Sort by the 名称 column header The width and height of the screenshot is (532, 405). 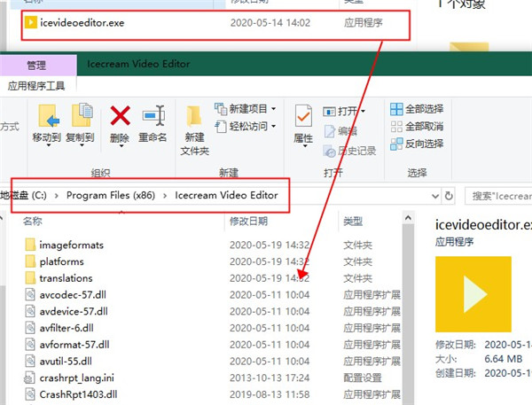click(33, 222)
